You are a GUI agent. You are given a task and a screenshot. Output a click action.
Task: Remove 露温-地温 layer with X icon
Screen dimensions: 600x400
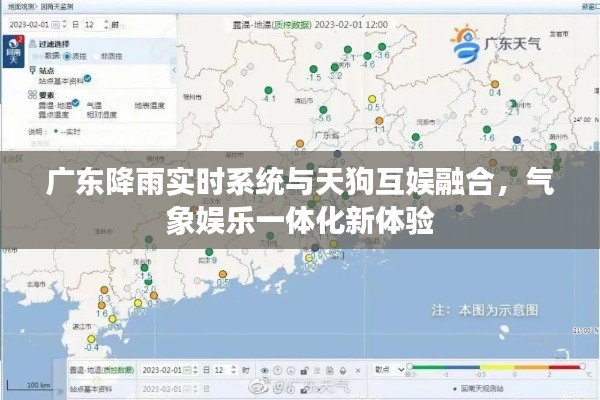[x=358, y=371]
